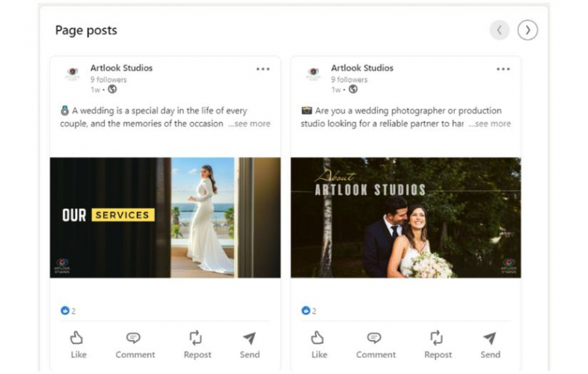Image resolution: width=588 pixels, height=374 pixels.
Task: Like the 'Are you a wedding photographer' post
Action: 319,345
